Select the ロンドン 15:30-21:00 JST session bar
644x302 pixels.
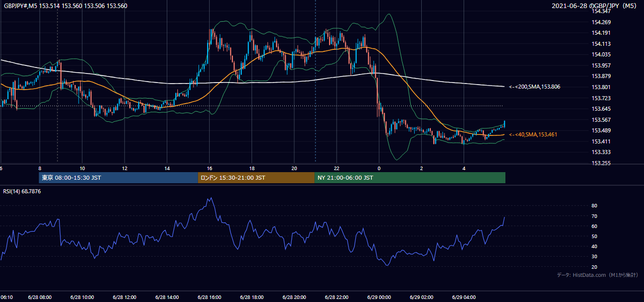[x=256, y=178]
